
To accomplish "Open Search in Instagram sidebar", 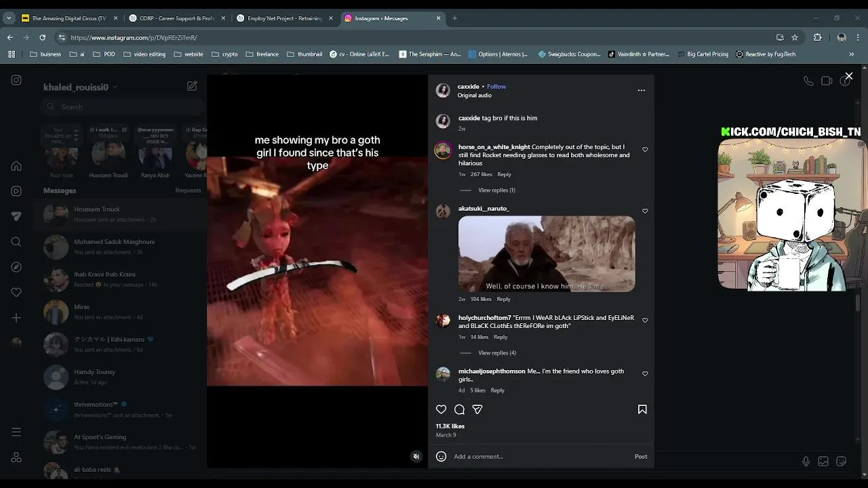I will click(16, 242).
